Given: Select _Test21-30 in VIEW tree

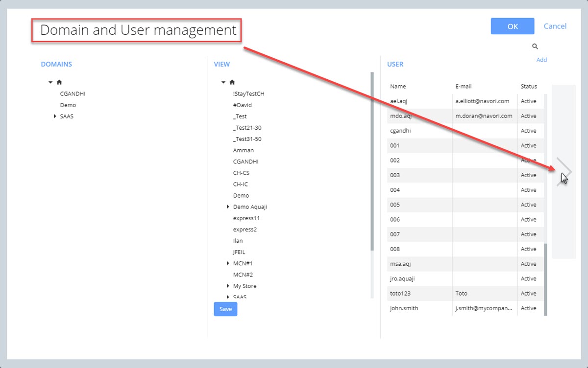Looking at the screenshot, I should coord(247,128).
